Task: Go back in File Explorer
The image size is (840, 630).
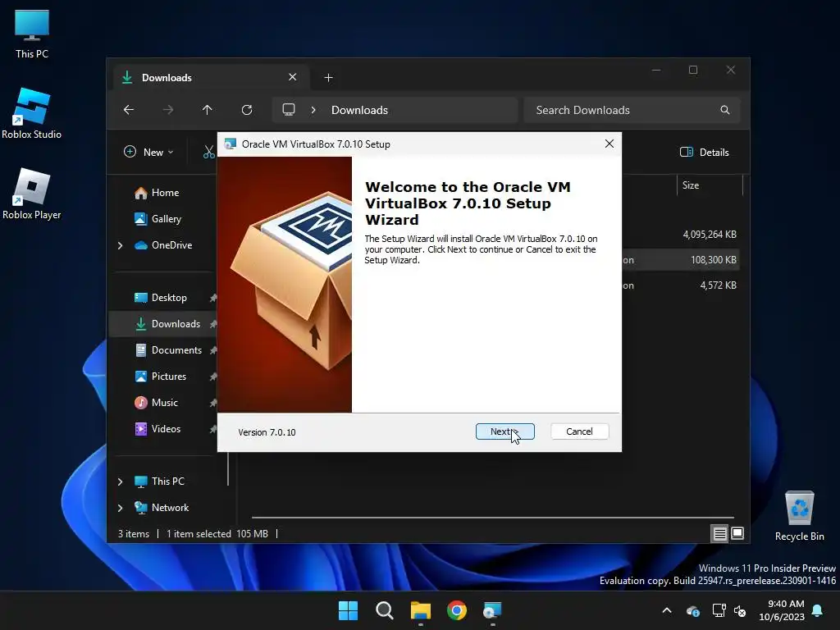Action: click(x=129, y=110)
